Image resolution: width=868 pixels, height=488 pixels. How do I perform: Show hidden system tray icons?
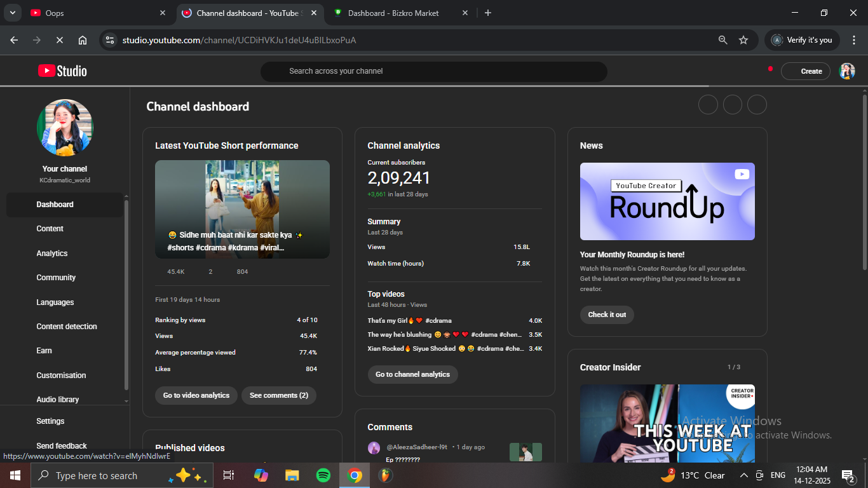(743, 475)
